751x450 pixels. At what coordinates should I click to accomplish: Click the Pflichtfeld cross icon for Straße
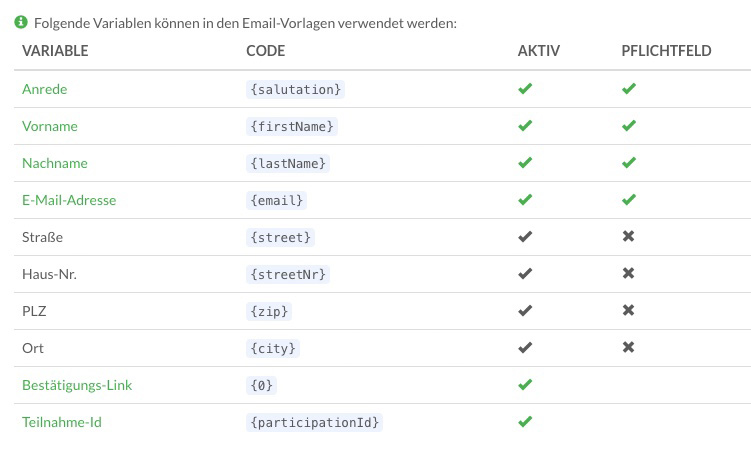[628, 236]
